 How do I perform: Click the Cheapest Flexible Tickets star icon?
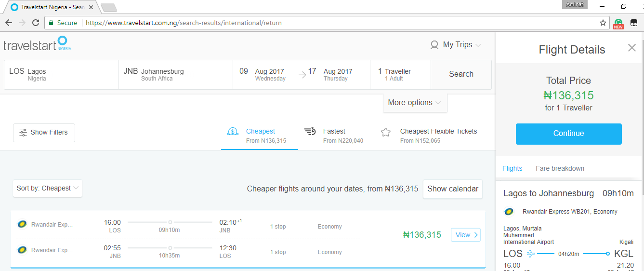coord(386,132)
